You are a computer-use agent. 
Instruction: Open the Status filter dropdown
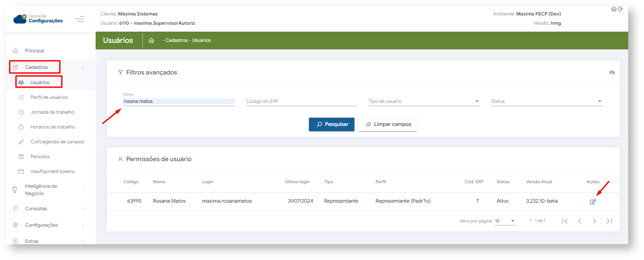coord(546,101)
